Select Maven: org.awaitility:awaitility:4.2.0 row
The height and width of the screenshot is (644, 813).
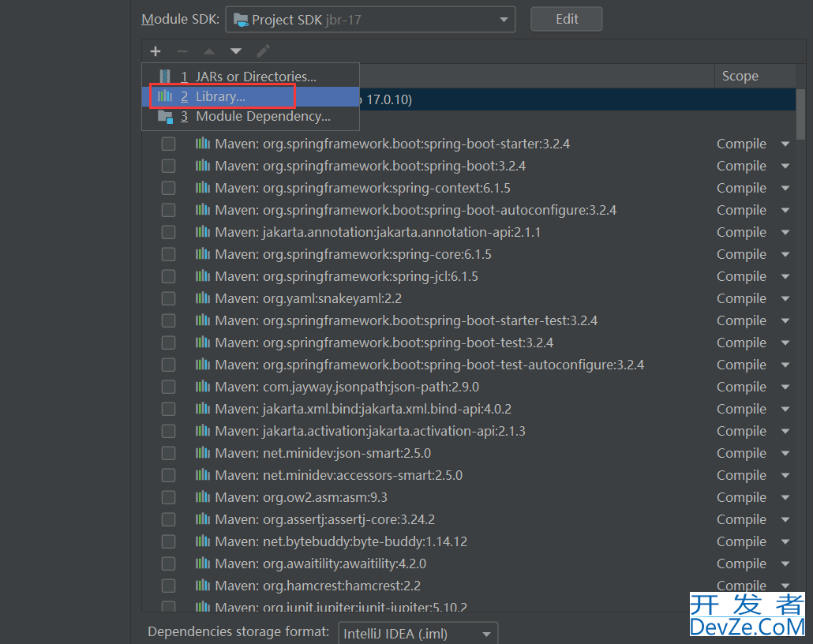click(469, 563)
